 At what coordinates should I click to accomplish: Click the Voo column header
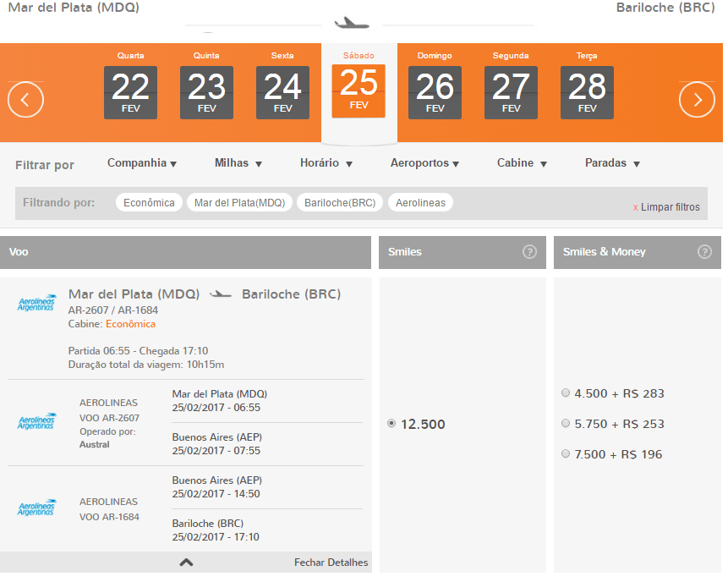point(185,252)
